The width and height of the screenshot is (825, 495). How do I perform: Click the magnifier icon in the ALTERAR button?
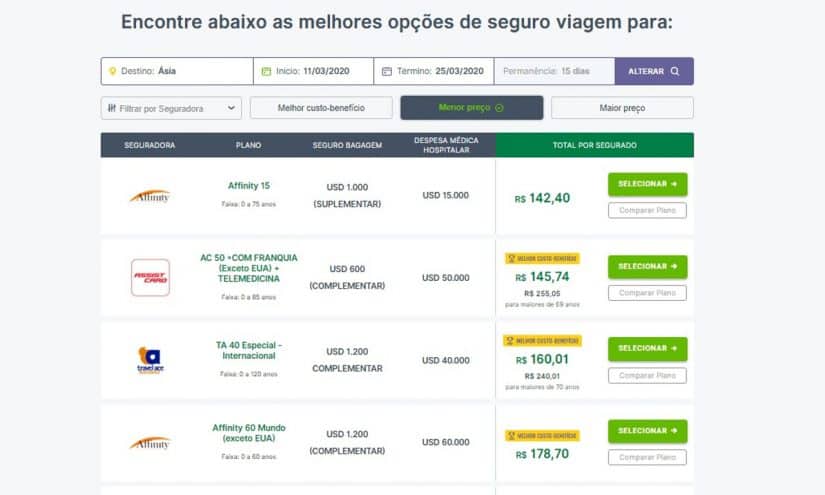[x=675, y=71]
